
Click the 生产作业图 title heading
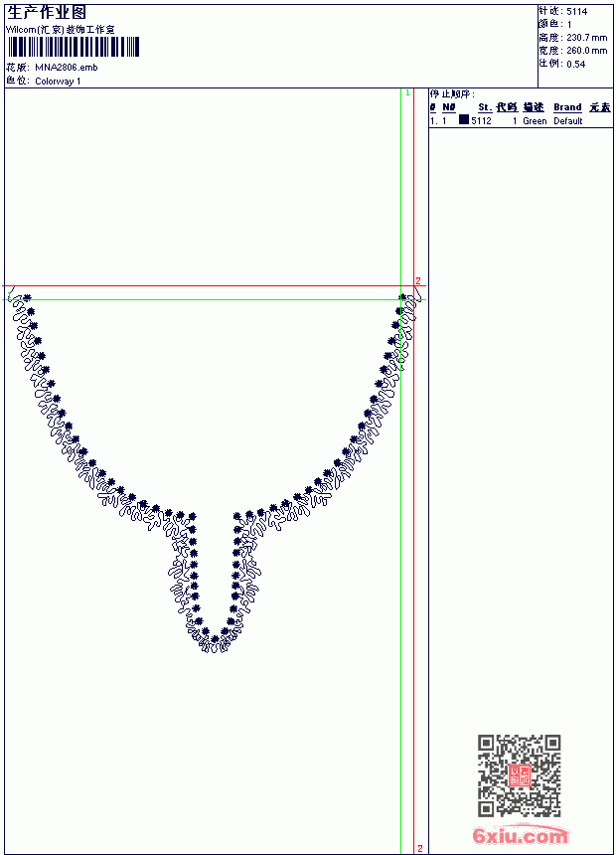[x=47, y=13]
